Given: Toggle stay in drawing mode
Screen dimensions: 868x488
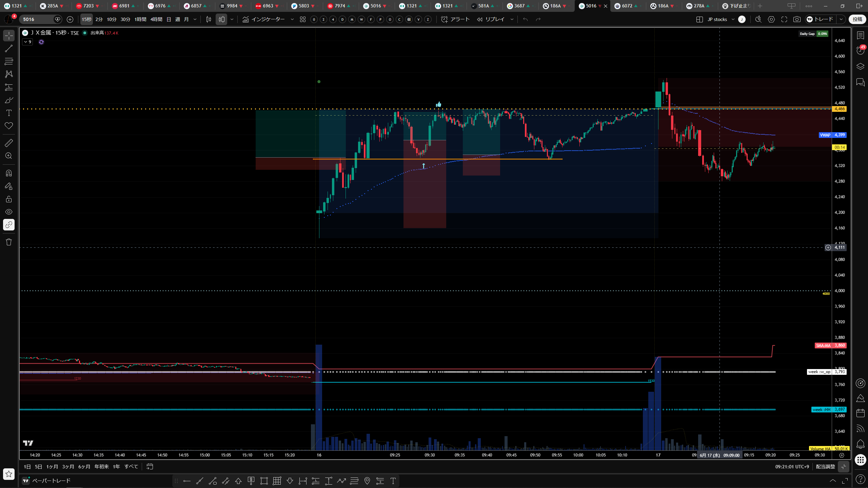Looking at the screenshot, I should point(9,186).
